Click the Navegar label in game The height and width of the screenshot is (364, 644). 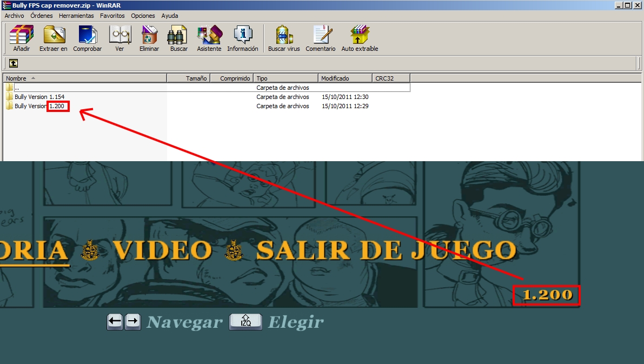tap(184, 322)
